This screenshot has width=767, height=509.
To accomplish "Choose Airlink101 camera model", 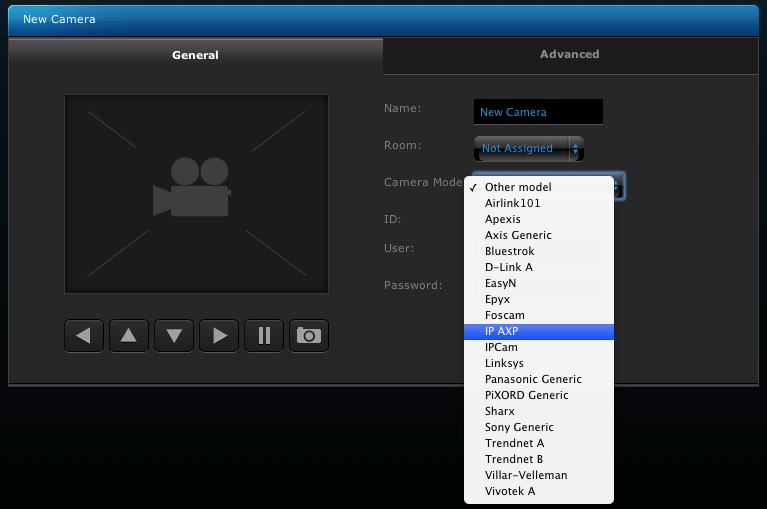I will pyautogui.click(x=539, y=203).
